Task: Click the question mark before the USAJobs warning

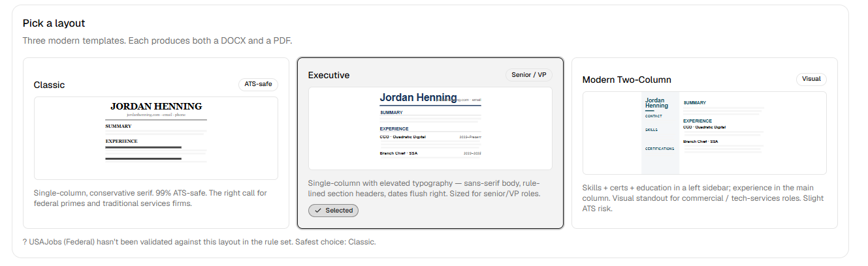Action: [25, 242]
